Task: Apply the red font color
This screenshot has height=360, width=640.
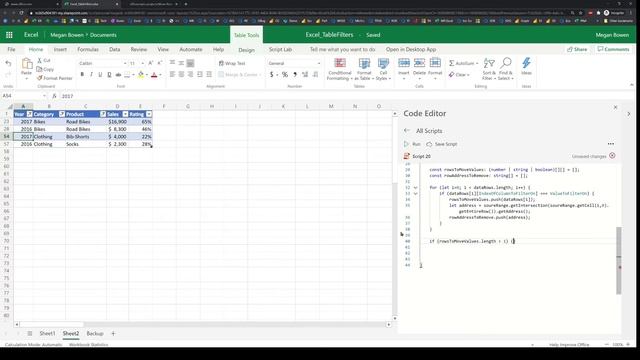Action: point(154,75)
